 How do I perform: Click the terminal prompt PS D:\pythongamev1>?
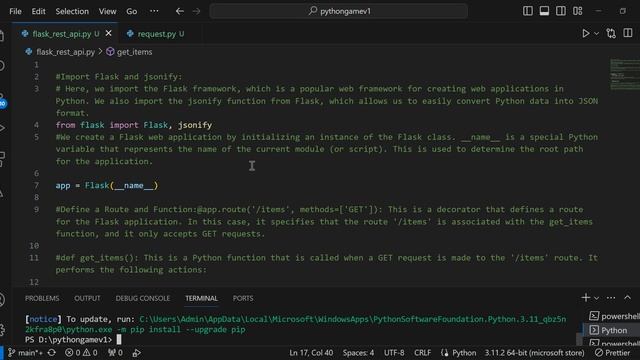coord(68,340)
